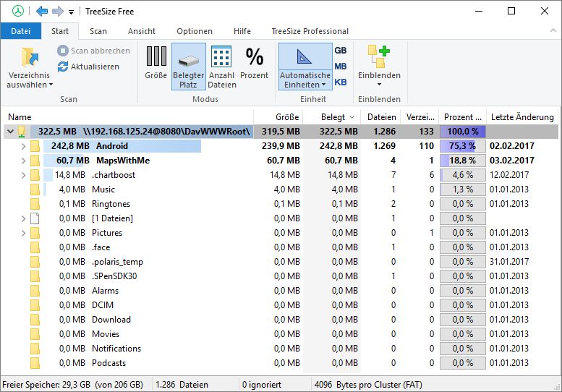Expand the .chartboost folder

23,175
